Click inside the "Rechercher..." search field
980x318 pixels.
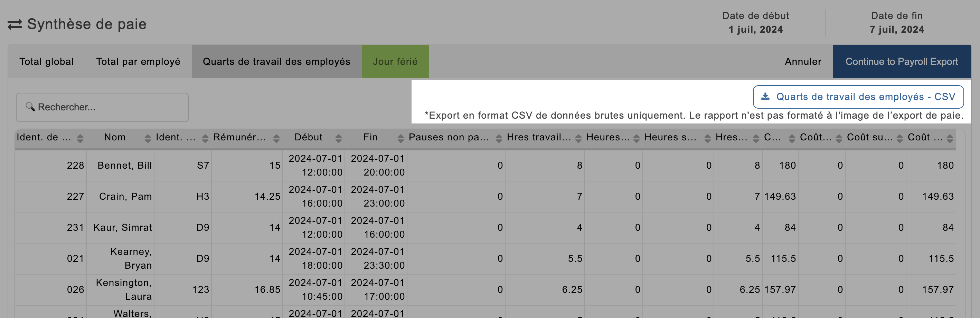pyautogui.click(x=103, y=107)
